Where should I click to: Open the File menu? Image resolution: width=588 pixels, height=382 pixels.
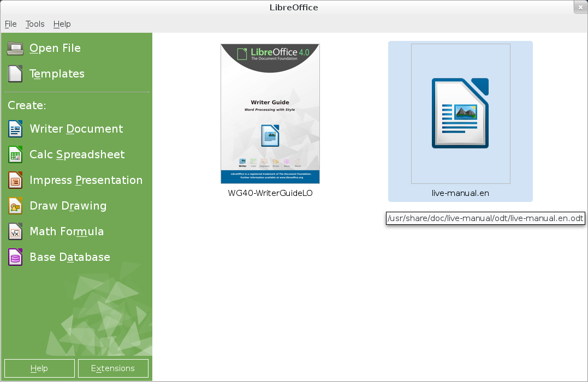[x=11, y=24]
